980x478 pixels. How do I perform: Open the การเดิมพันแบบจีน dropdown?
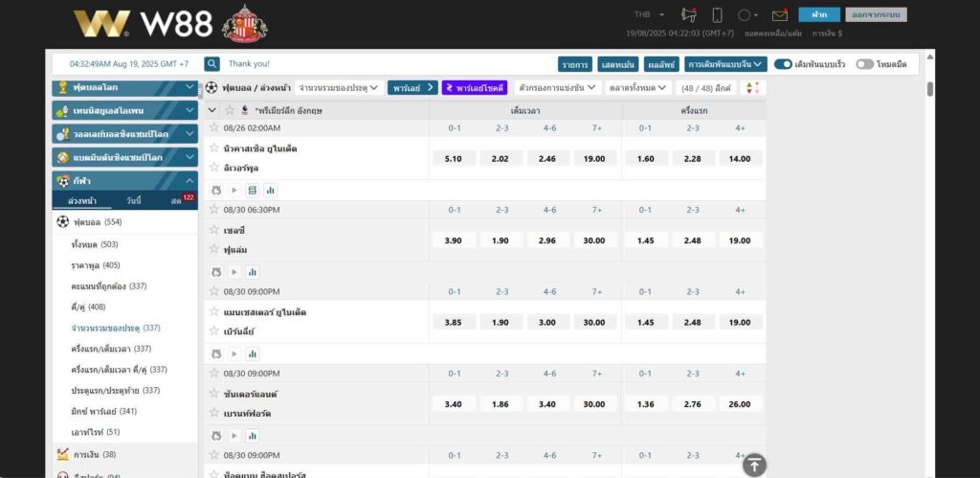(725, 64)
